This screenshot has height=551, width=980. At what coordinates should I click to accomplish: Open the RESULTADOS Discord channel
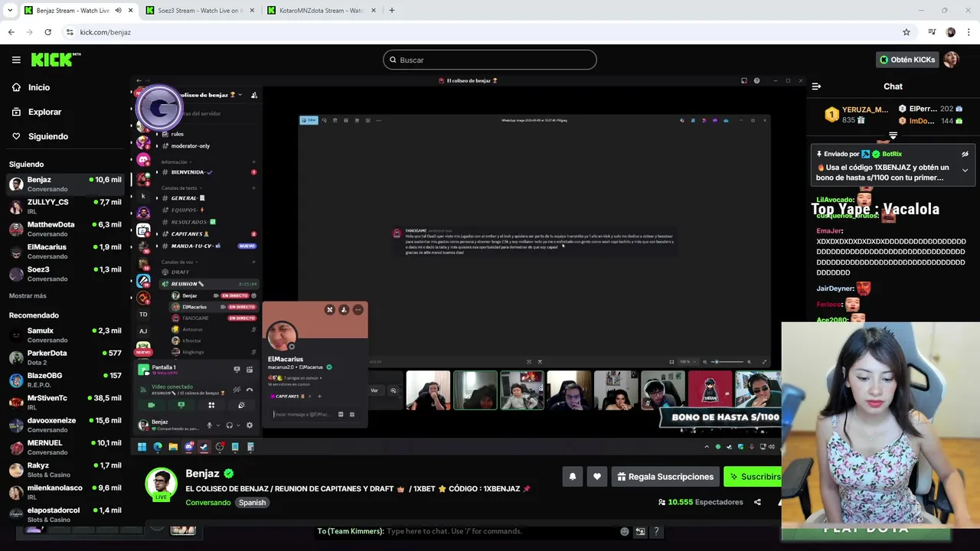(207, 222)
